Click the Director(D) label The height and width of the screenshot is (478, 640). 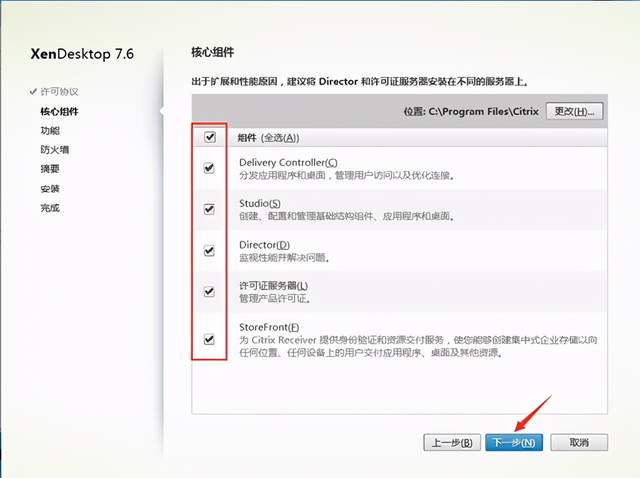click(x=264, y=245)
